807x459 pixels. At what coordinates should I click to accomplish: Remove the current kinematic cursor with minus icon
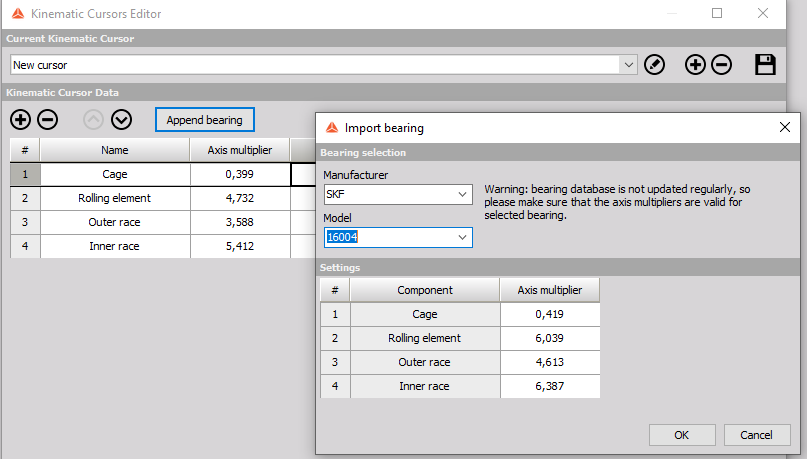[x=721, y=65]
